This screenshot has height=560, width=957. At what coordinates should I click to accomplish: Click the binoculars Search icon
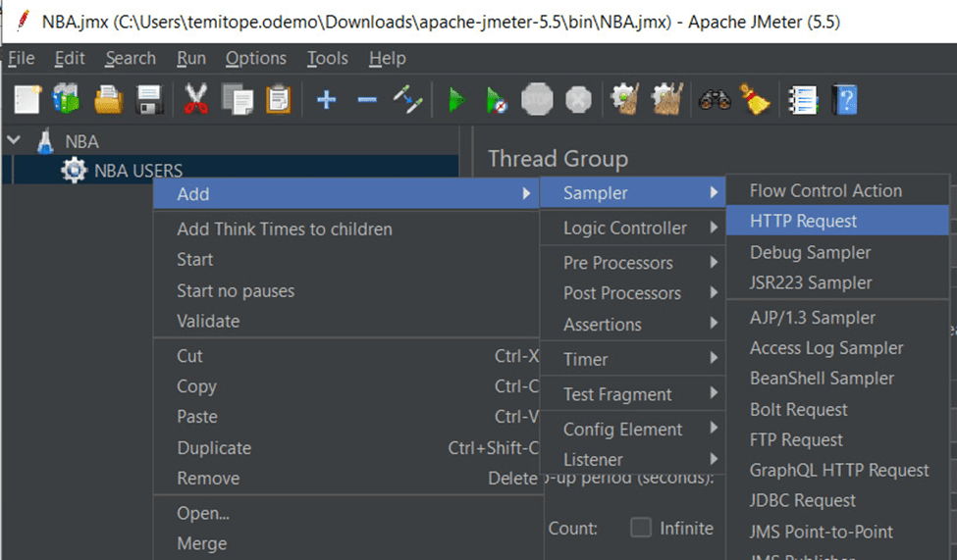[715, 99]
